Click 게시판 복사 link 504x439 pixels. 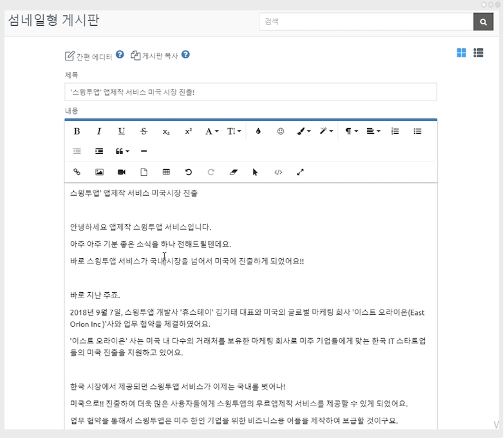pyautogui.click(x=154, y=55)
